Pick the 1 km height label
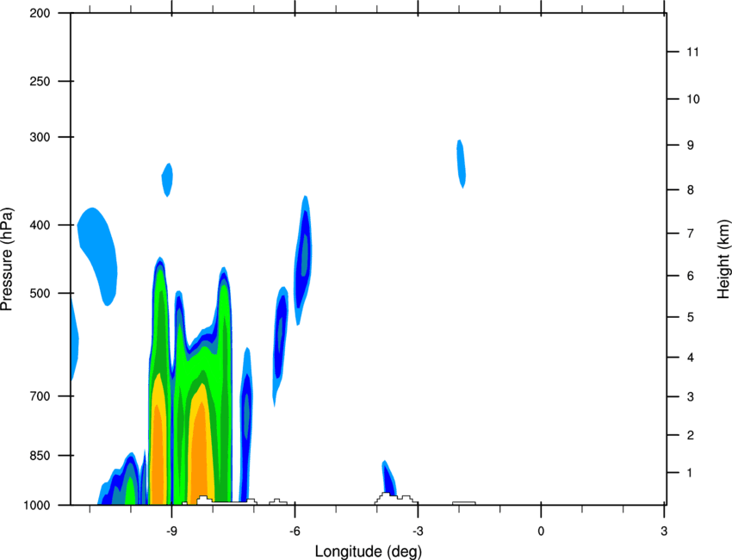This screenshot has width=732, height=560. 691,473
